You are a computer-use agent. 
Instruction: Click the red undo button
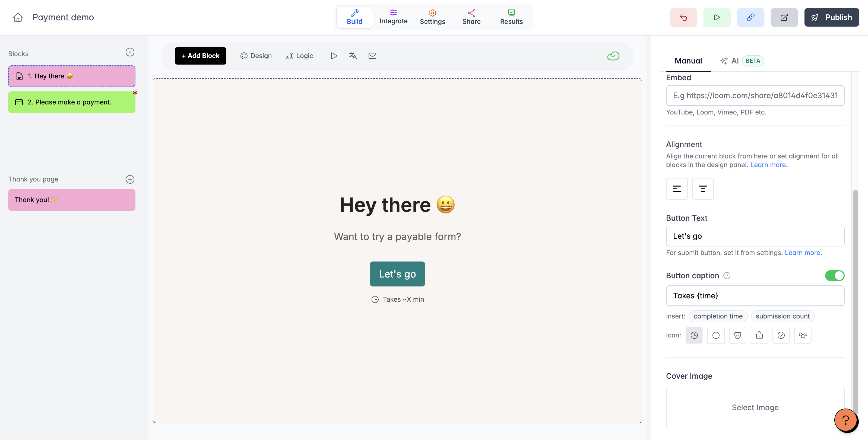click(683, 17)
